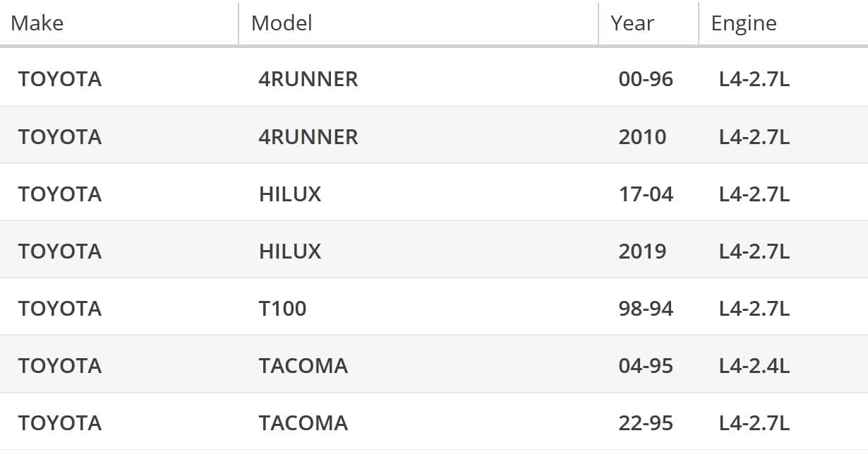Image resolution: width=868 pixels, height=450 pixels.
Task: Click the TOYOTA make cell in the T100 row
Action: pyautogui.click(x=60, y=308)
